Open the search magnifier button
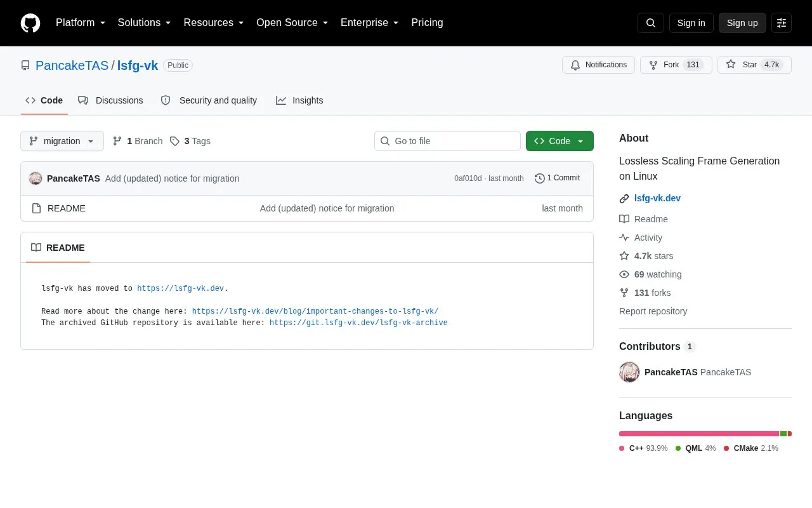The image size is (812, 508). (x=651, y=23)
